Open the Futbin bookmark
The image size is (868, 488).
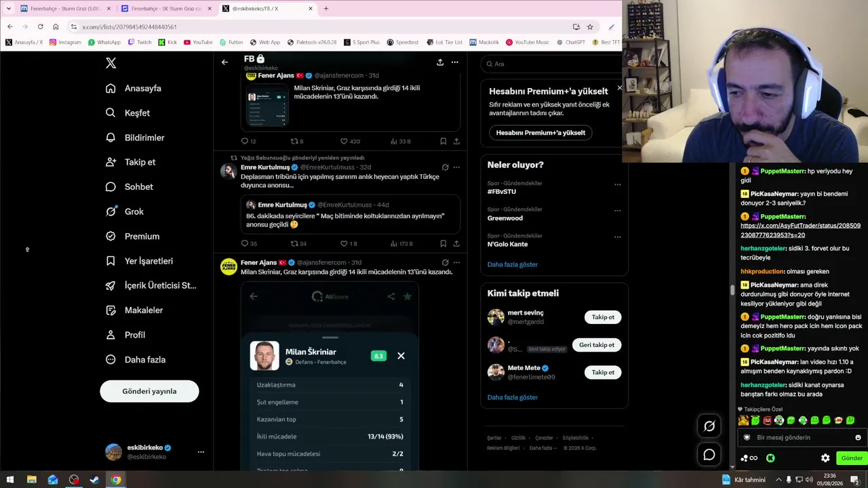(231, 42)
